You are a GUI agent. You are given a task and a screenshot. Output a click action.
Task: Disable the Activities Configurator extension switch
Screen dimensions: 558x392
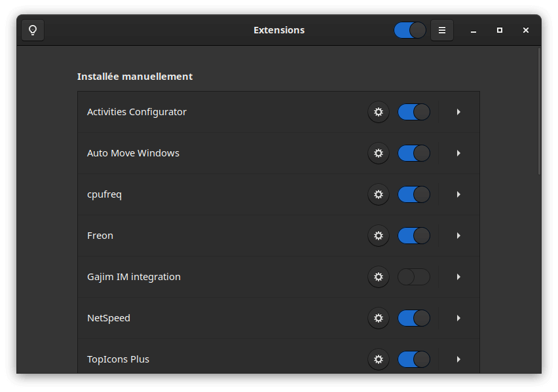click(414, 112)
